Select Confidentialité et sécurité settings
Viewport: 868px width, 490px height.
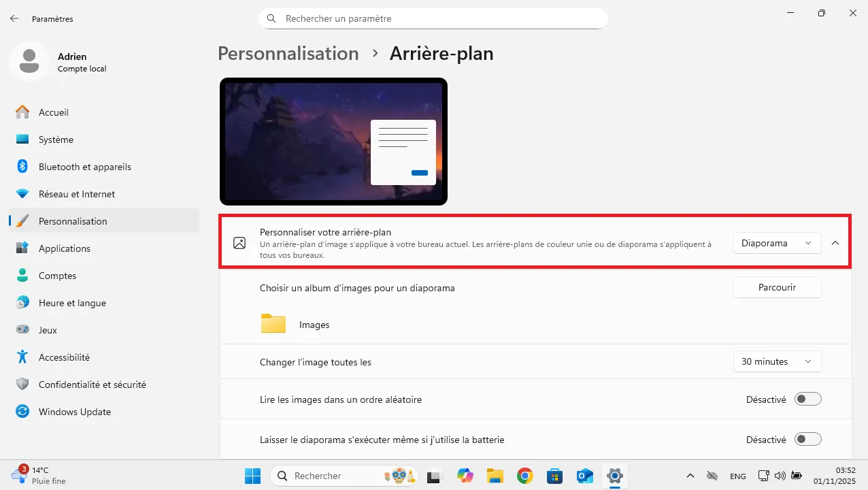[x=93, y=385]
